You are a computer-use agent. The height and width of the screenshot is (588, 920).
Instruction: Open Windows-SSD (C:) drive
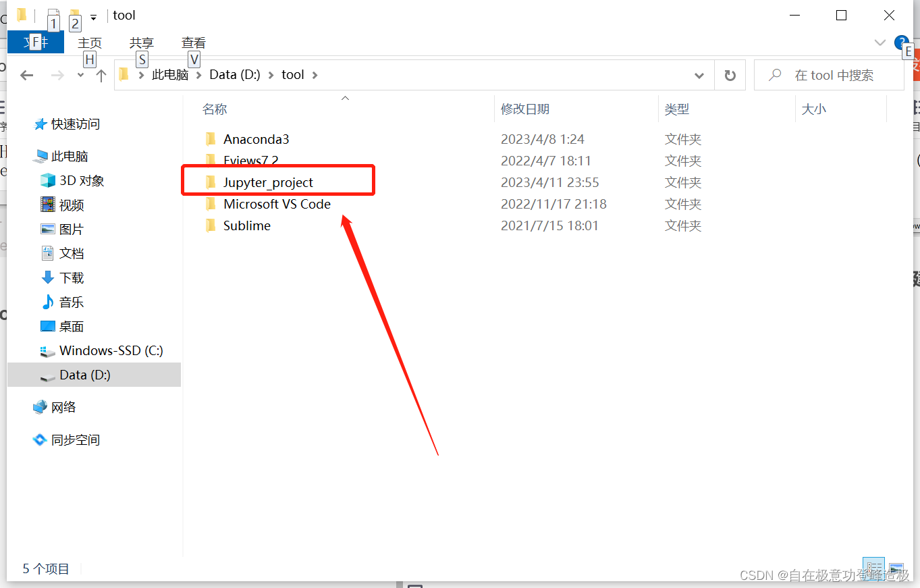tap(111, 351)
